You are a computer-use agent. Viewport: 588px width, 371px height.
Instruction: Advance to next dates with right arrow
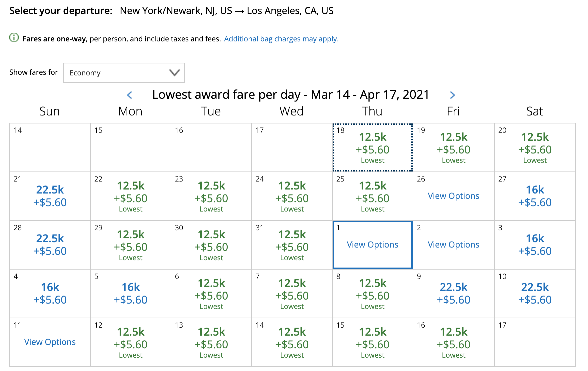[x=452, y=95]
